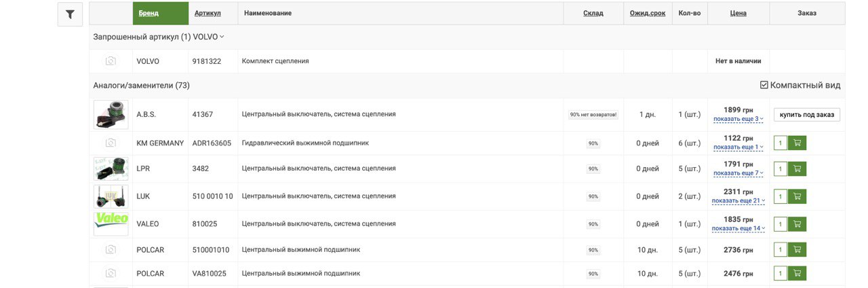Click the 90% badge in VALEO row
Screen dimensions: 868x288
[593, 224]
